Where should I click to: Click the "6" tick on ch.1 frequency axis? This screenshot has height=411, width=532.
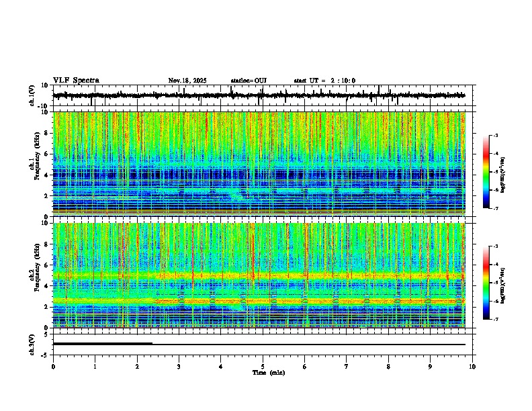[x=46, y=154]
